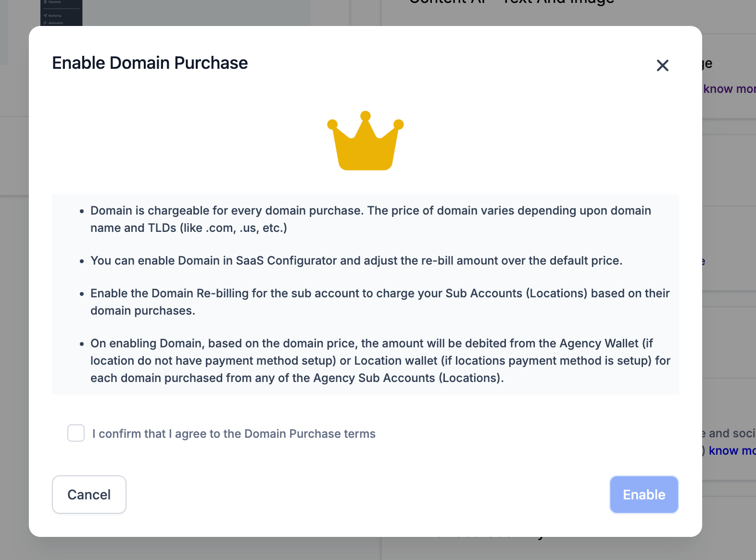Viewport: 756px width, 560px height.
Task: Select Automation in the background sidebar menu
Action: pos(56,23)
